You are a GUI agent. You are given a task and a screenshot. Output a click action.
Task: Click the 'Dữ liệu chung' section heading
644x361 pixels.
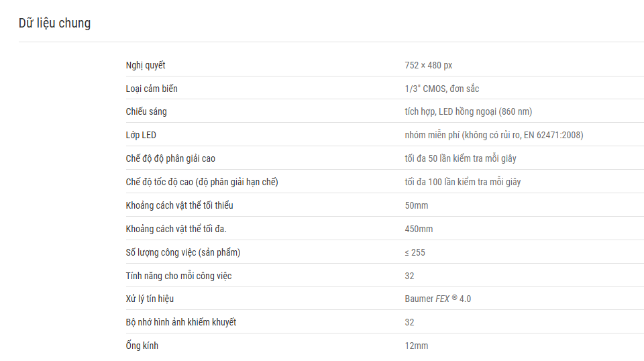tap(54, 23)
